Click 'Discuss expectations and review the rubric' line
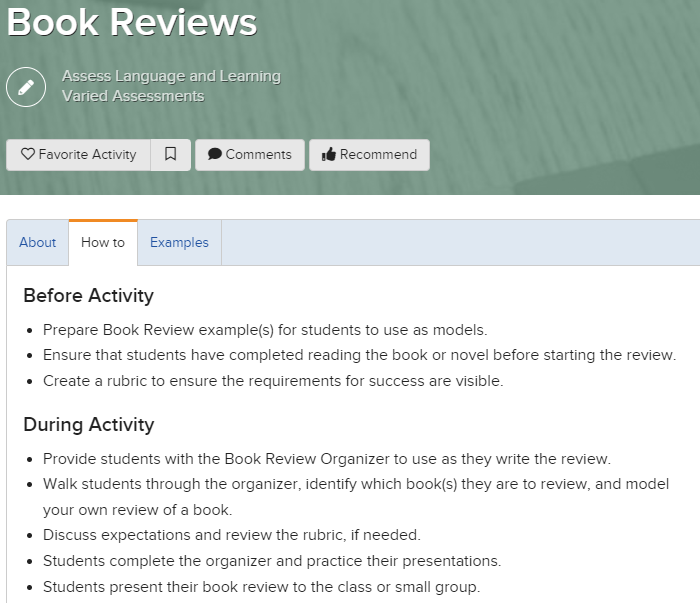Screen dimensions: 700x603 pyautogui.click(x=232, y=535)
